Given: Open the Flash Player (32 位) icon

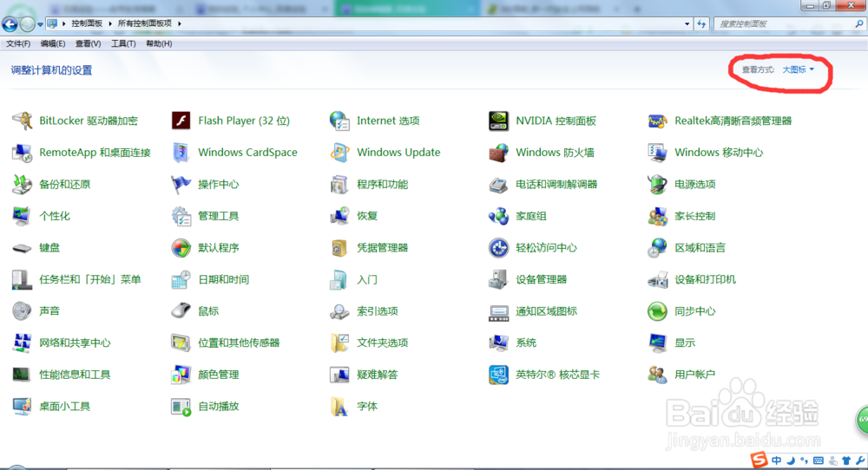Looking at the screenshot, I should pyautogui.click(x=181, y=121).
